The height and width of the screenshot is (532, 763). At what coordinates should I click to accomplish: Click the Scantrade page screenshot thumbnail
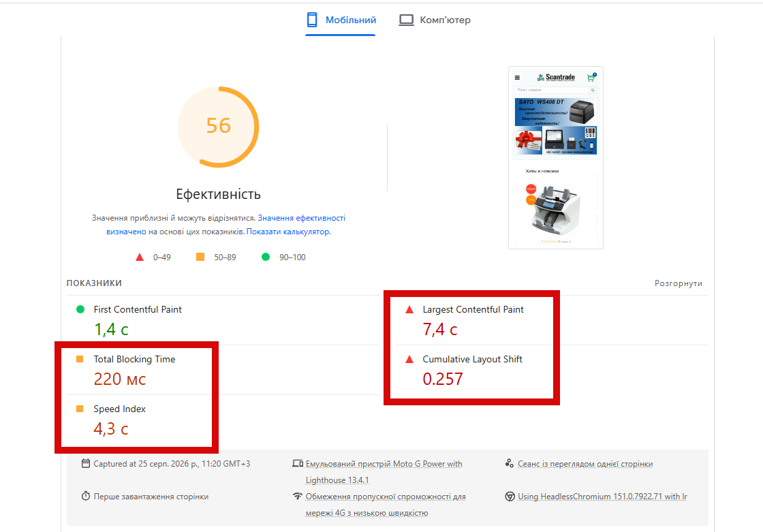pyautogui.click(x=556, y=158)
